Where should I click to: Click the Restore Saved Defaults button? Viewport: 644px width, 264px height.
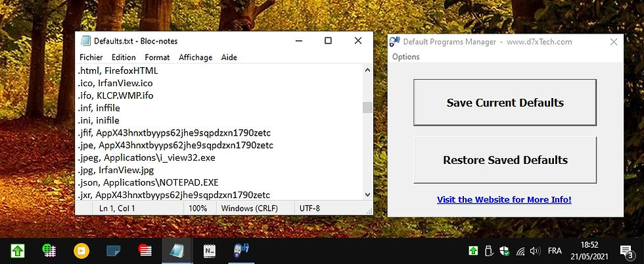click(x=505, y=160)
